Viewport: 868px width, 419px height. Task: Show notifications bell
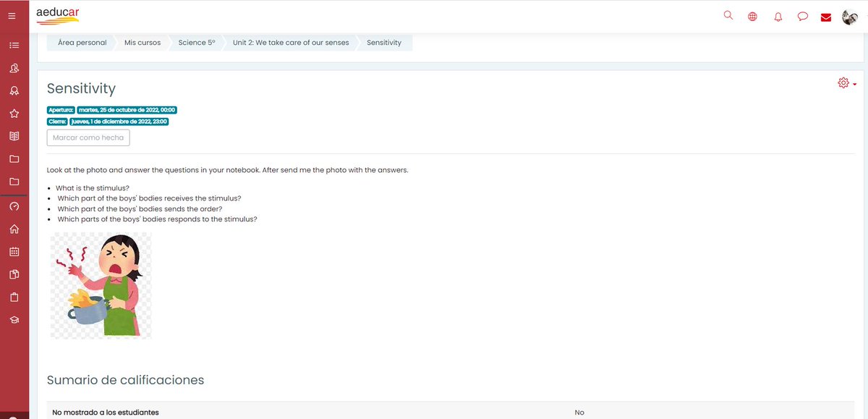tap(778, 17)
